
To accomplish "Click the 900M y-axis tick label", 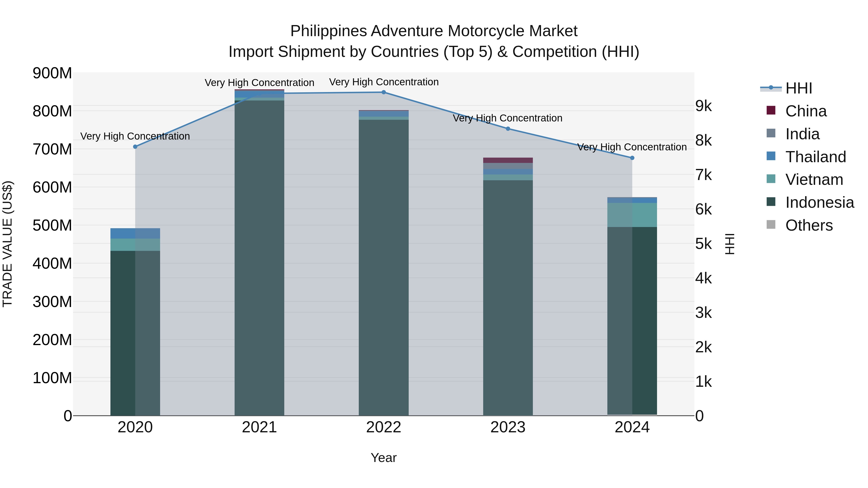I will 52,73.
